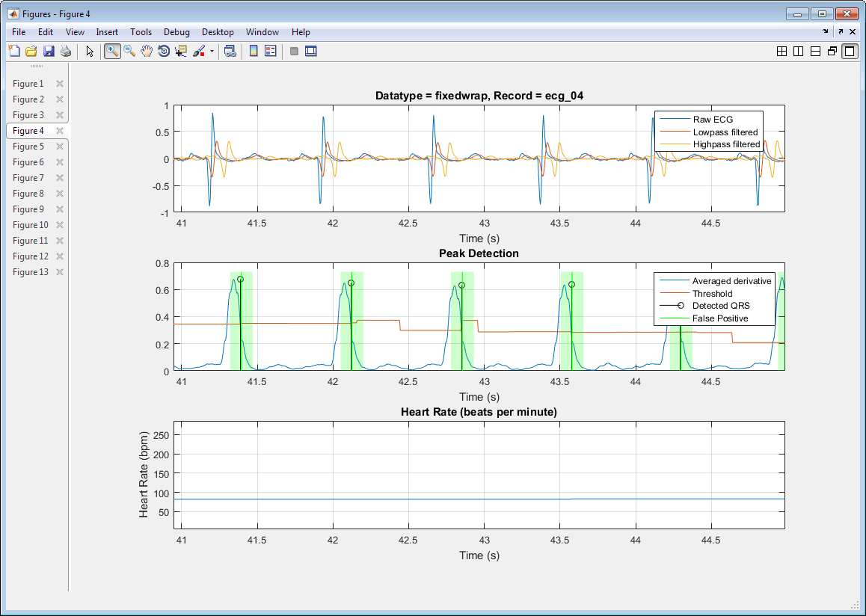Click the New Figure icon
Screen dimensions: 866x616
click(14, 51)
